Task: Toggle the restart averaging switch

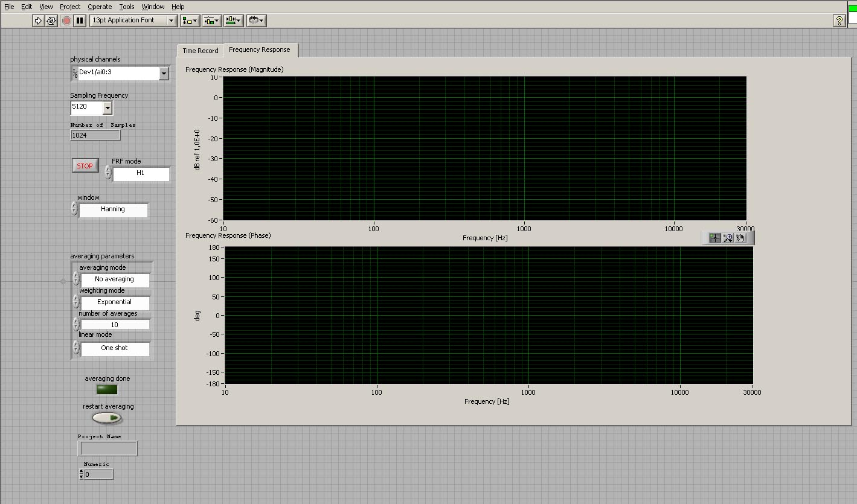Action: 107,418
